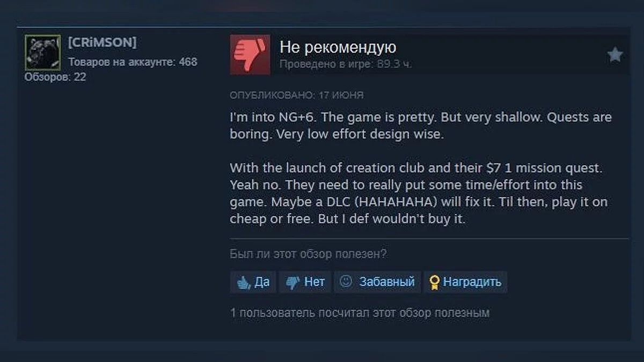Viewport: 644px width, 362px height.
Task: Mark review helpful with Да
Action: point(253,282)
